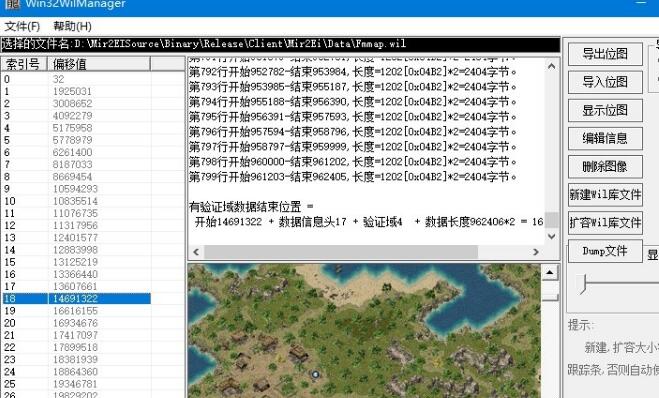
Task: Click the log horizontal scroll left arrow
Action: pyautogui.click(x=196, y=252)
